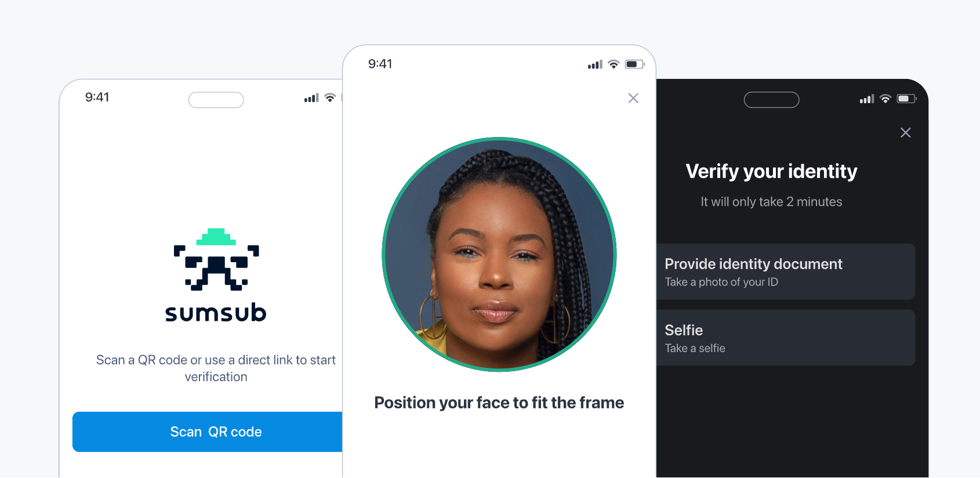Image resolution: width=980 pixels, height=478 pixels.
Task: Click Wi-Fi icon on middle phone
Action: [x=614, y=64]
